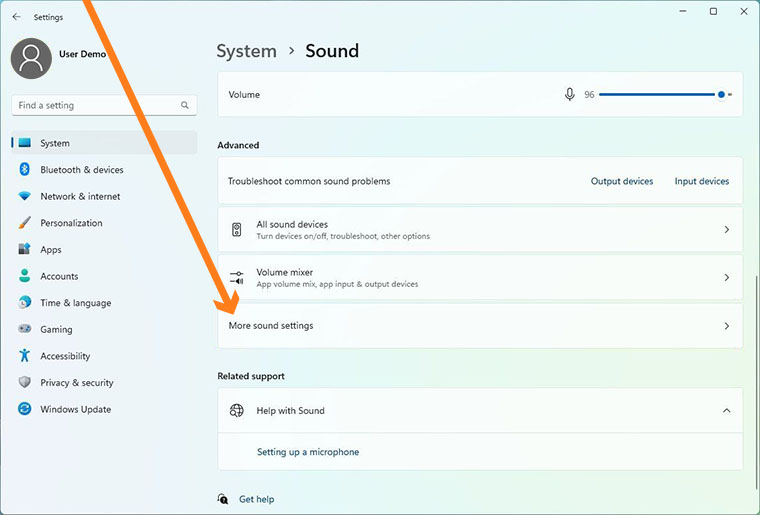
Task: Select the System monitor icon in sidebar
Action: pyautogui.click(x=25, y=143)
